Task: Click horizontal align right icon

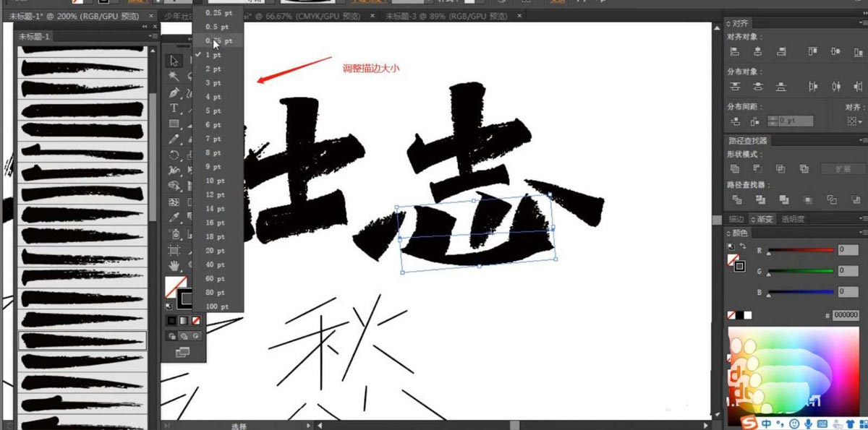Action: pyautogui.click(x=780, y=51)
